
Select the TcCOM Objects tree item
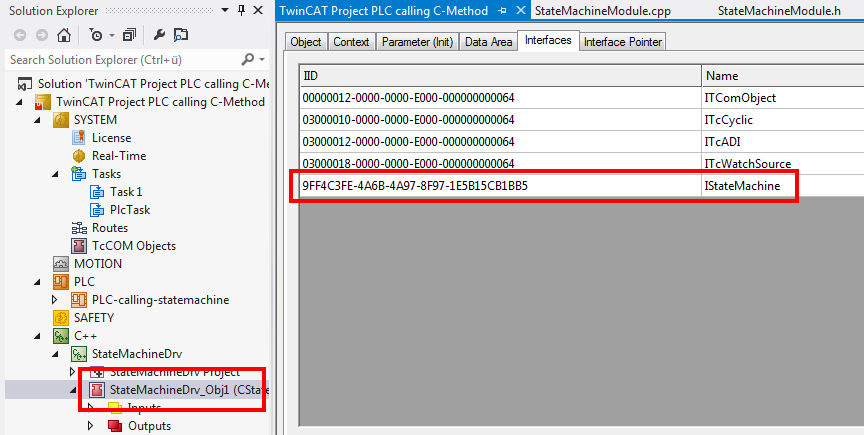tap(134, 246)
